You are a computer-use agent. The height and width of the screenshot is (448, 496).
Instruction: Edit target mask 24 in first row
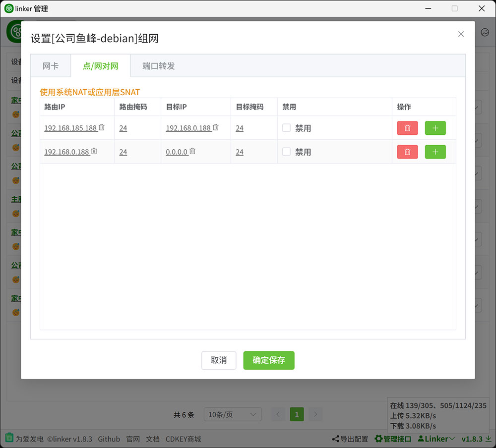click(x=240, y=128)
